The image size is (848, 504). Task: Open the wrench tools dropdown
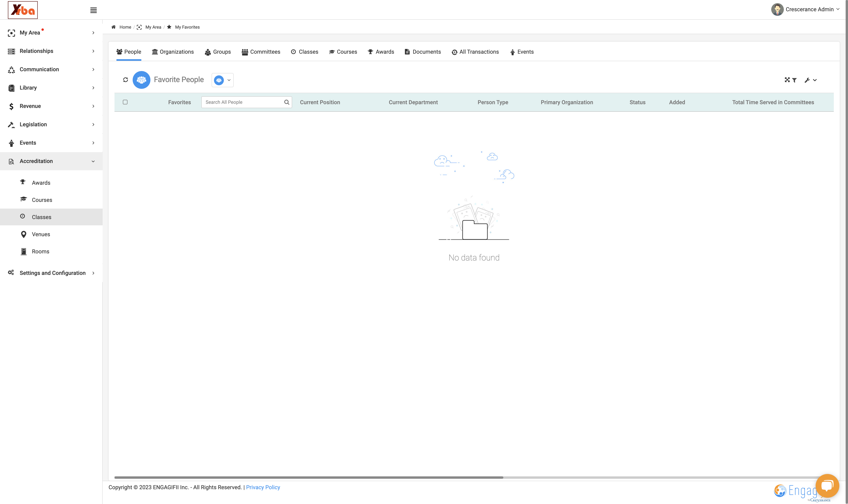pos(810,80)
